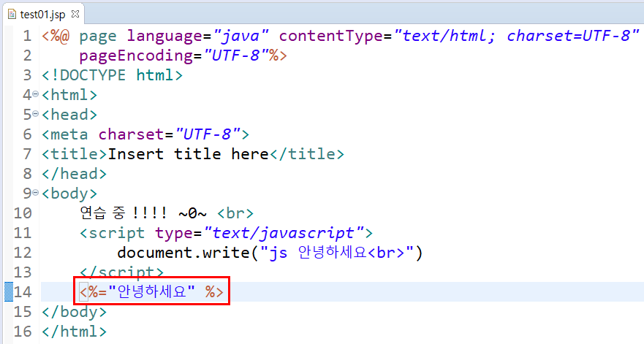Click the closing head tag on line 8
Screen dimensions: 644x344
(x=75, y=174)
